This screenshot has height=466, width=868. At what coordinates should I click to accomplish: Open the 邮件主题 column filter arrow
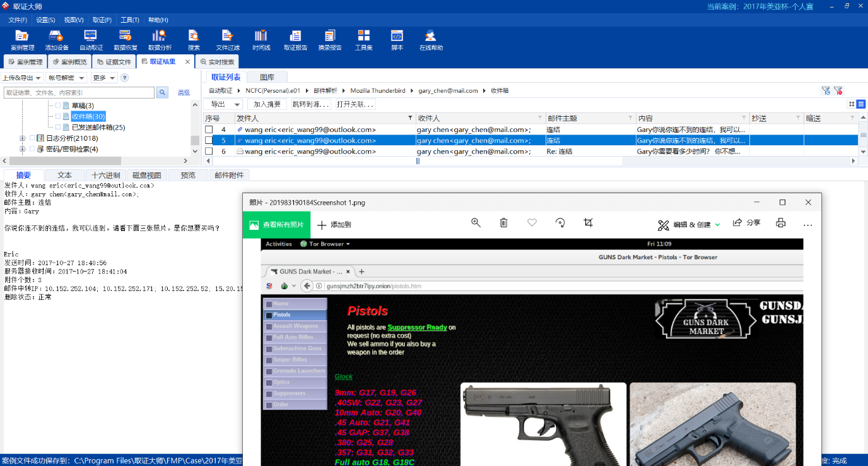[630, 118]
